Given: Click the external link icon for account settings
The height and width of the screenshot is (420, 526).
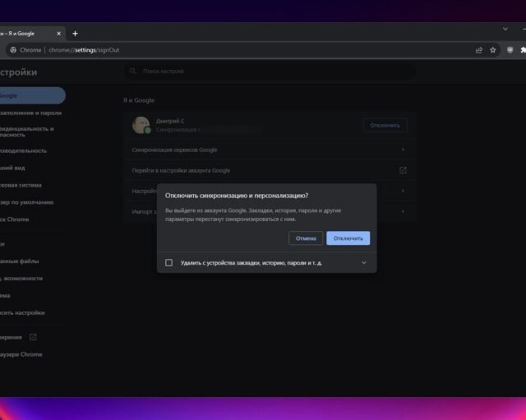Looking at the screenshot, I should coord(403,170).
